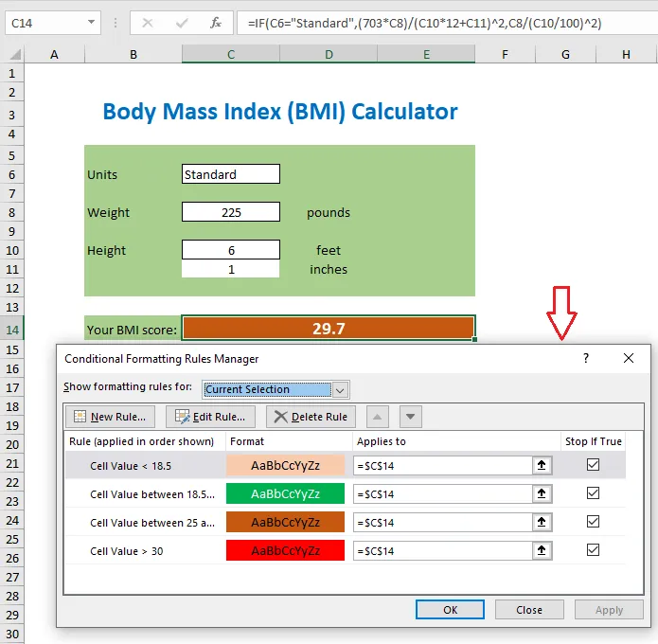Collapse range picker for 'between 25' rule
This screenshot has height=644, width=658.
tap(542, 522)
